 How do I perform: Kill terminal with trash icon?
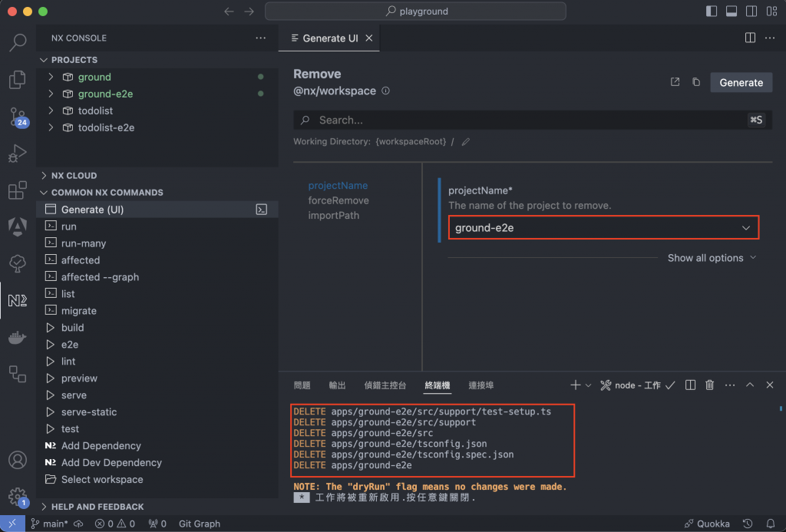(x=710, y=385)
